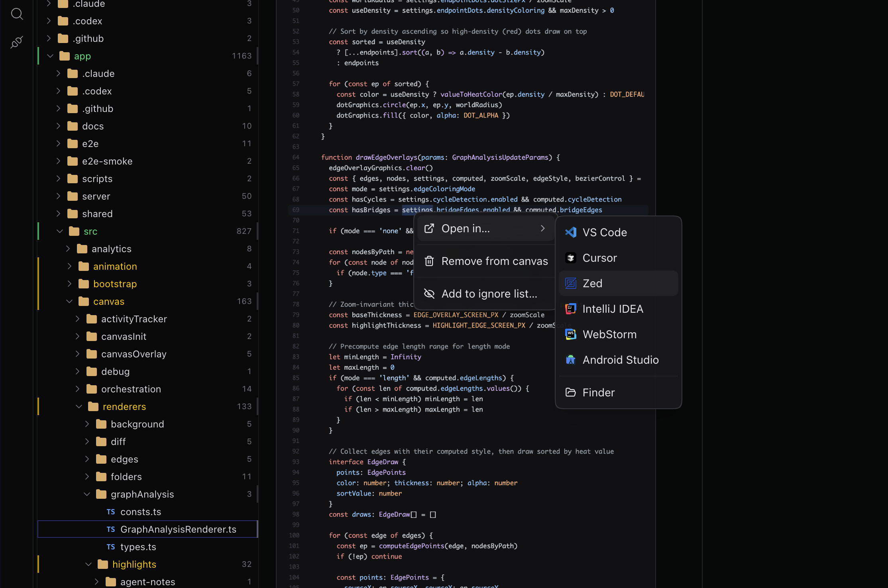Collapse the renderers folder

coord(79,407)
